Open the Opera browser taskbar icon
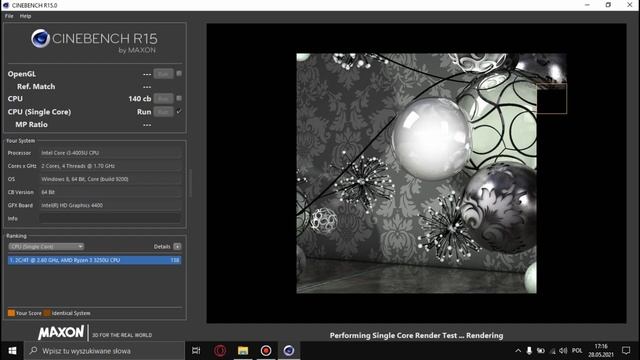The width and height of the screenshot is (640, 360). [220, 351]
